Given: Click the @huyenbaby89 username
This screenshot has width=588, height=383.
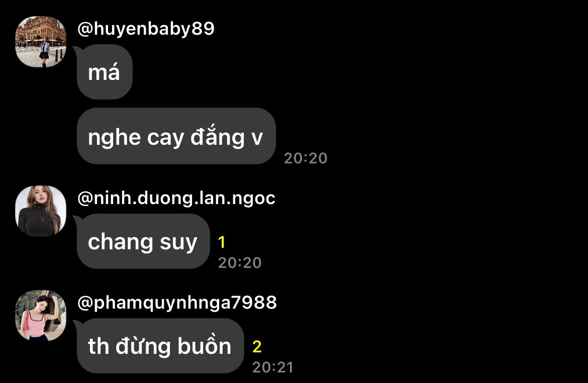Looking at the screenshot, I should tap(146, 29).
